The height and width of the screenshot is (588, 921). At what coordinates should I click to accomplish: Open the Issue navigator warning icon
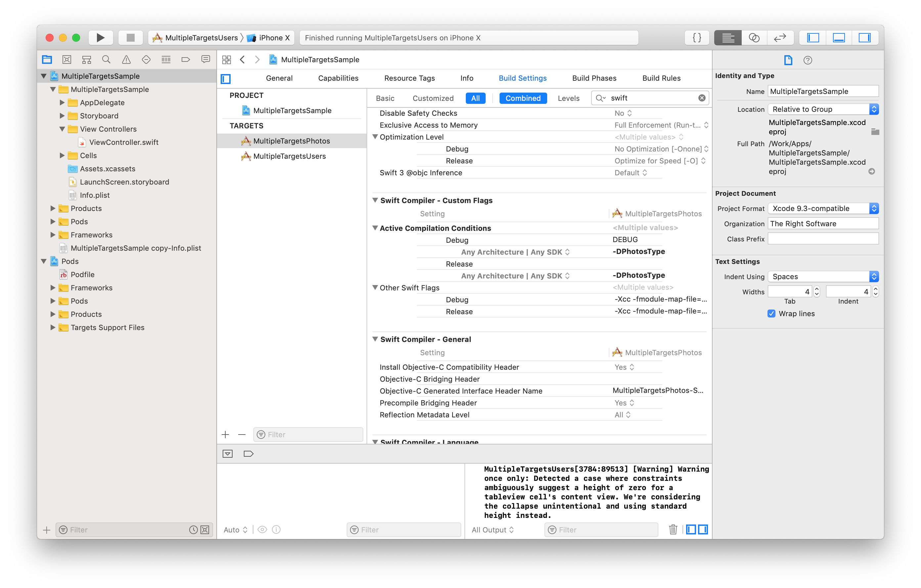pyautogui.click(x=126, y=59)
